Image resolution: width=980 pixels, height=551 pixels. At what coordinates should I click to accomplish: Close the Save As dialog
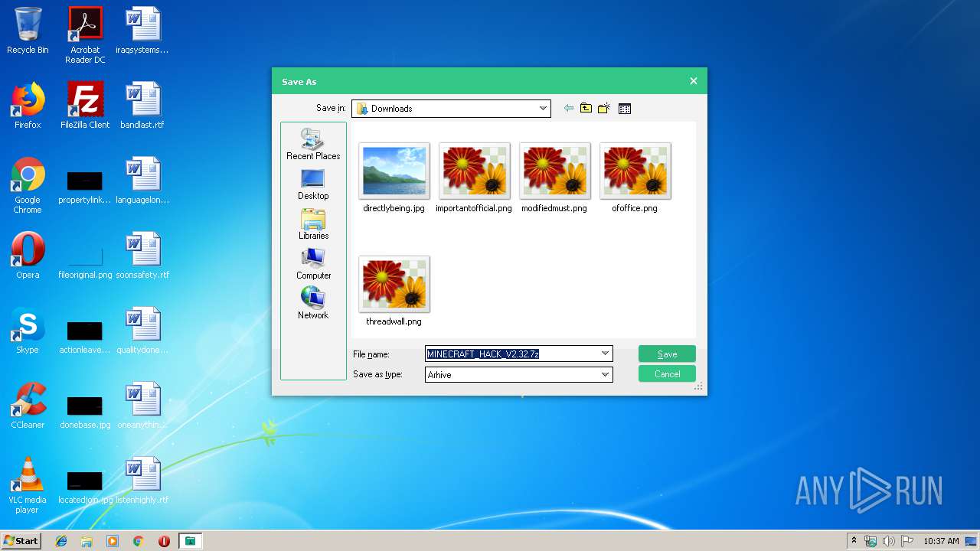coord(694,81)
